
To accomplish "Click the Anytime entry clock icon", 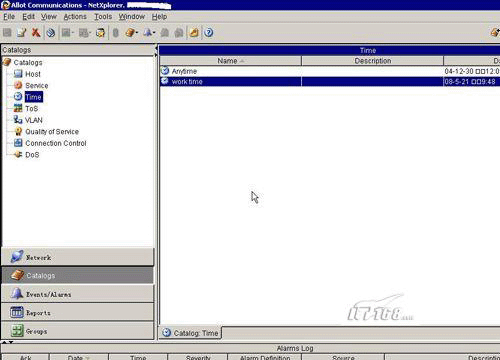I will [x=165, y=71].
